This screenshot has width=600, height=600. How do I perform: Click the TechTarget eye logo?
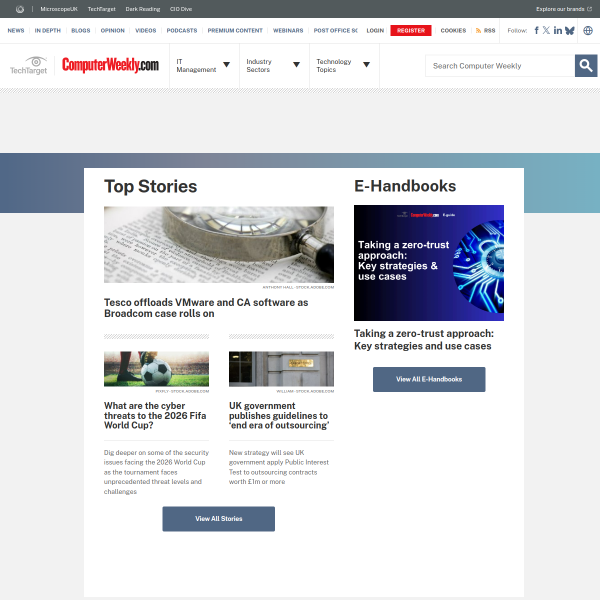(29, 65)
